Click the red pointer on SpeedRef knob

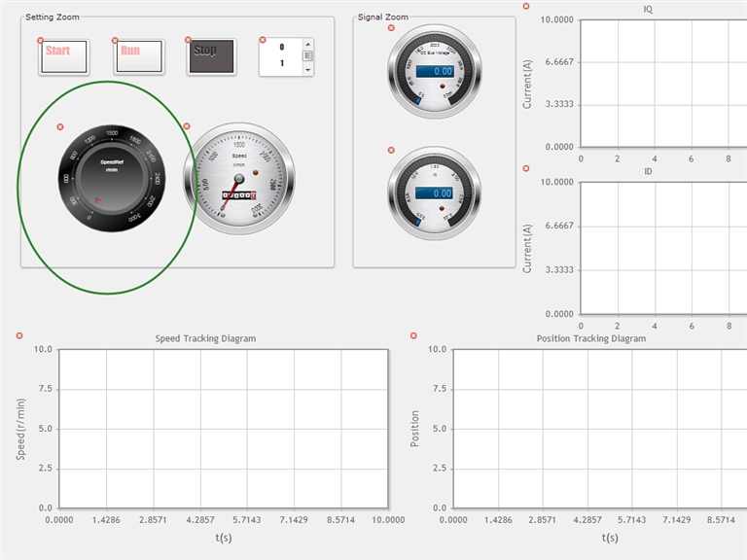click(98, 201)
